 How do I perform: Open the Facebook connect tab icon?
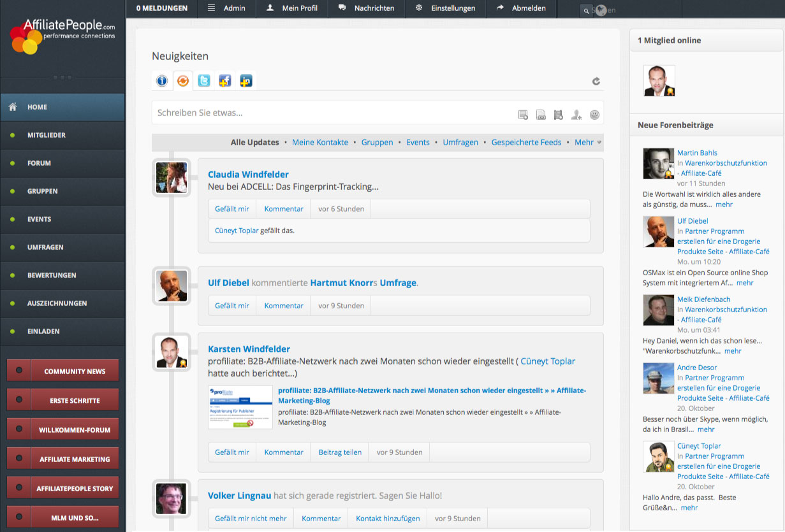[224, 81]
